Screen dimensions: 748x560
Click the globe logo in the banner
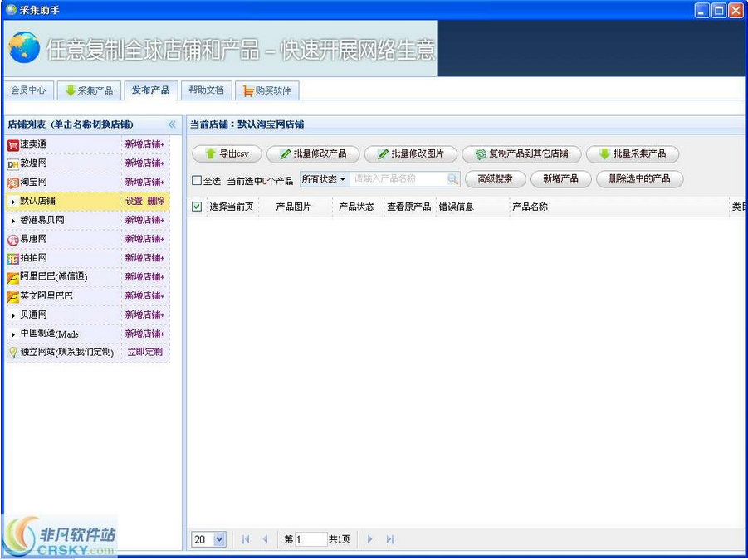pyautogui.click(x=22, y=48)
